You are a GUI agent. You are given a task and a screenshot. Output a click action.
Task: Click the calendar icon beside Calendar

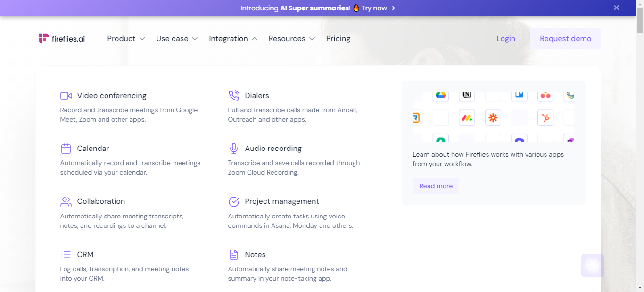point(66,149)
